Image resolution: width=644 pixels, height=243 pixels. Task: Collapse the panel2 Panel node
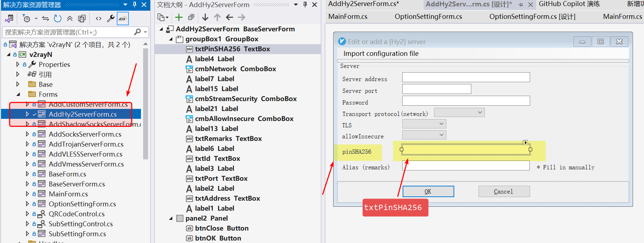click(x=171, y=218)
